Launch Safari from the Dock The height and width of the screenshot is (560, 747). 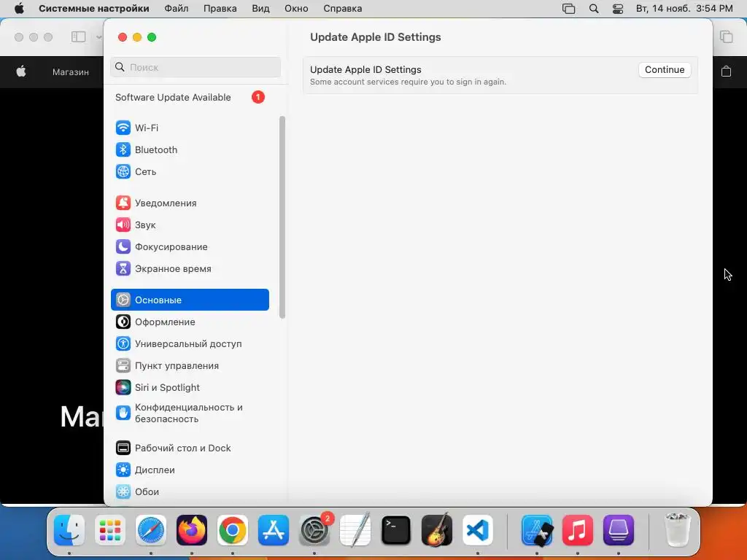[151, 530]
